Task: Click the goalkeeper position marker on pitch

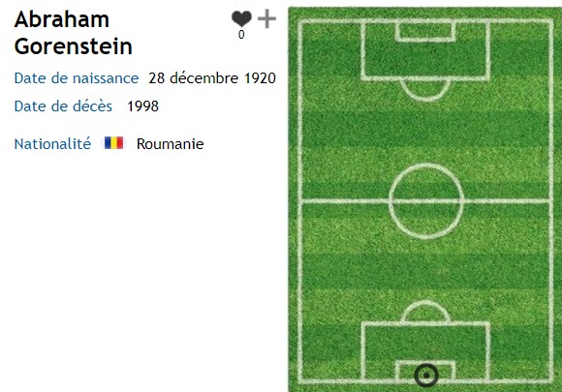Action: pos(426,376)
